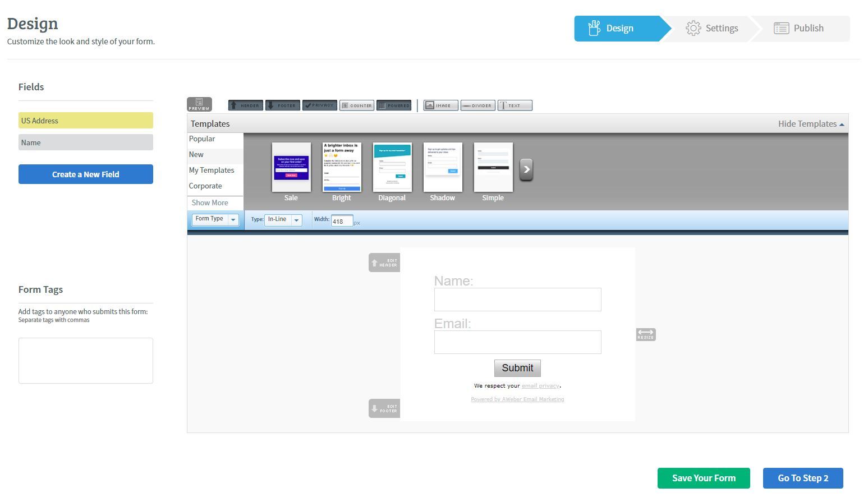
Task: Choose the Bright template thumbnail
Action: coord(342,167)
